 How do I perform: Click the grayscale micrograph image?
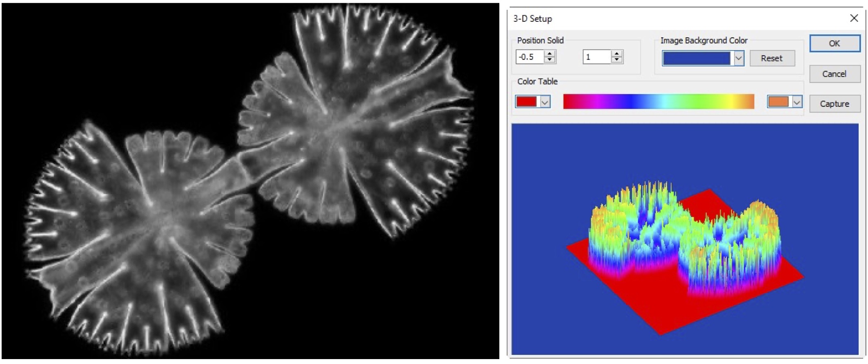pos(250,181)
